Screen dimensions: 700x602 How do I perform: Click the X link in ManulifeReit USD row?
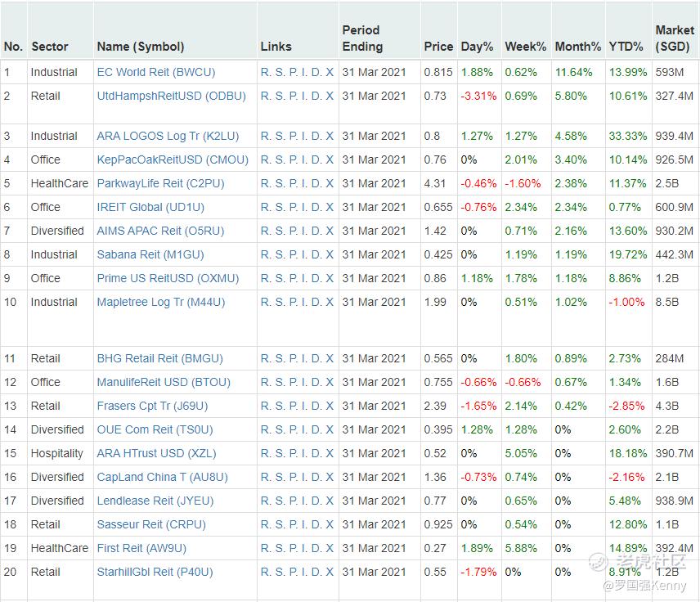[330, 382]
